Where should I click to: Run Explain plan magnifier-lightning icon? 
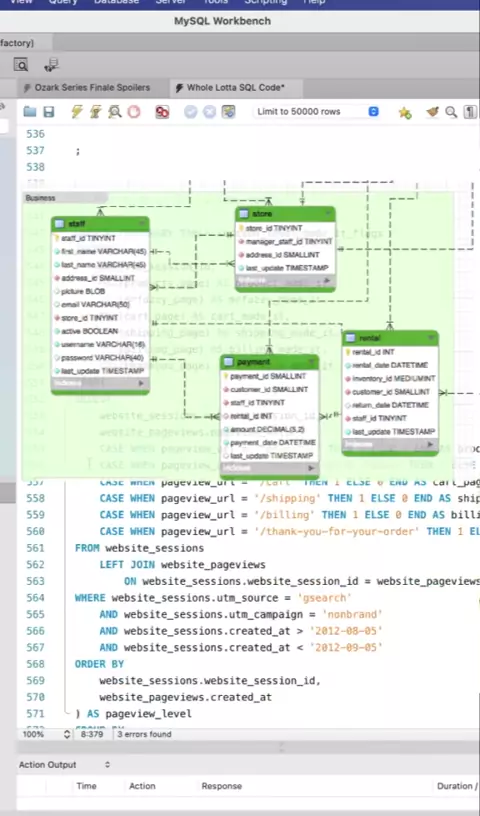(115, 111)
